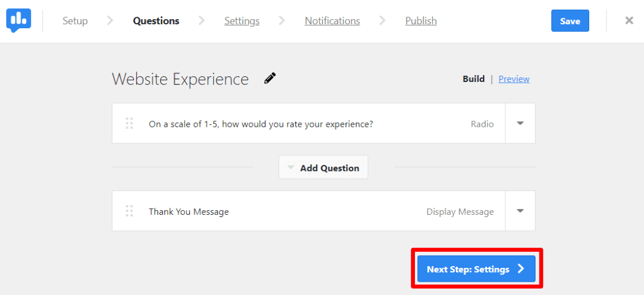Close the survey builder with X
Screen dimensions: 644x295
[x=629, y=21]
